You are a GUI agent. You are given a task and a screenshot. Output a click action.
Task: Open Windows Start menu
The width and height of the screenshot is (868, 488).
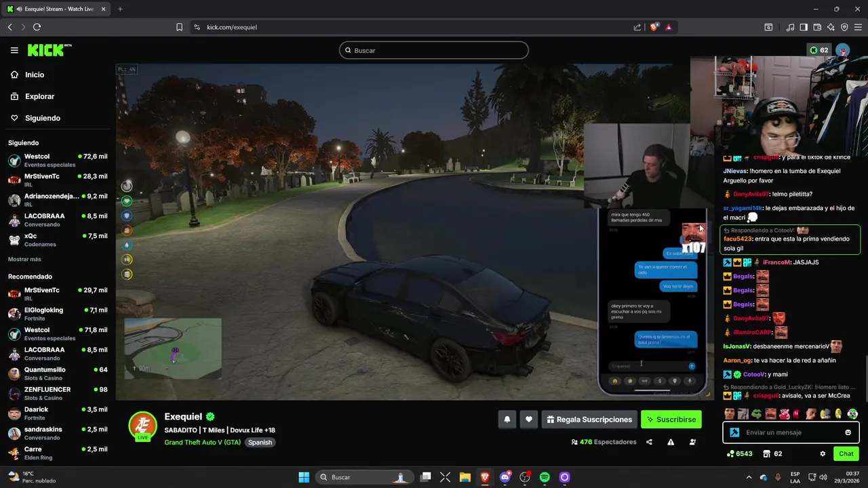point(304,477)
